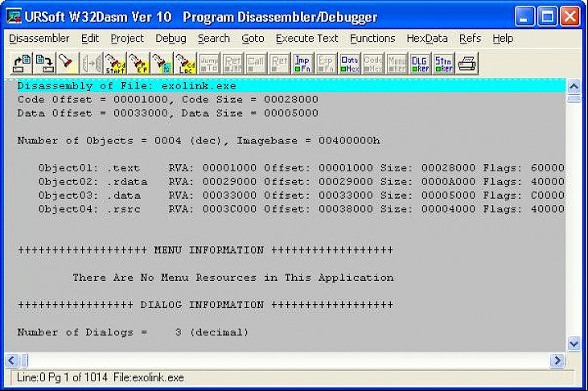
Task: Click the Jump To toolbar button
Action: point(209,63)
